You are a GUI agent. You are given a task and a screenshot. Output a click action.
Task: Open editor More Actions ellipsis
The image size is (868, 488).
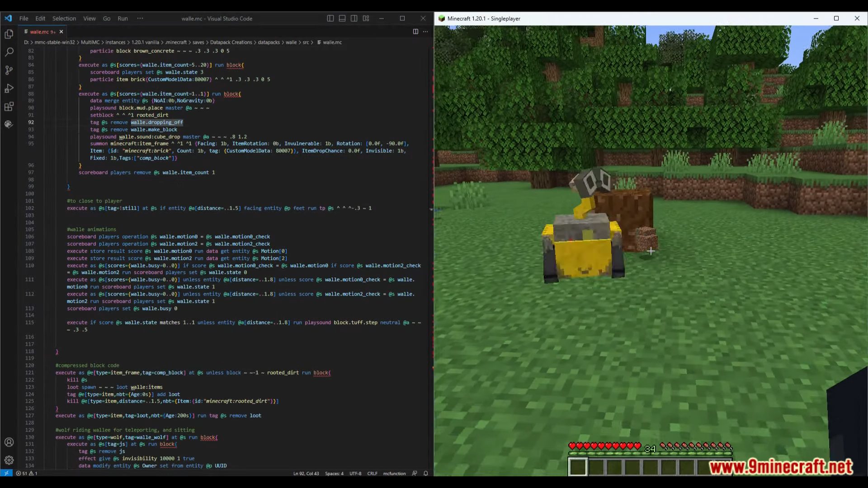pos(425,32)
